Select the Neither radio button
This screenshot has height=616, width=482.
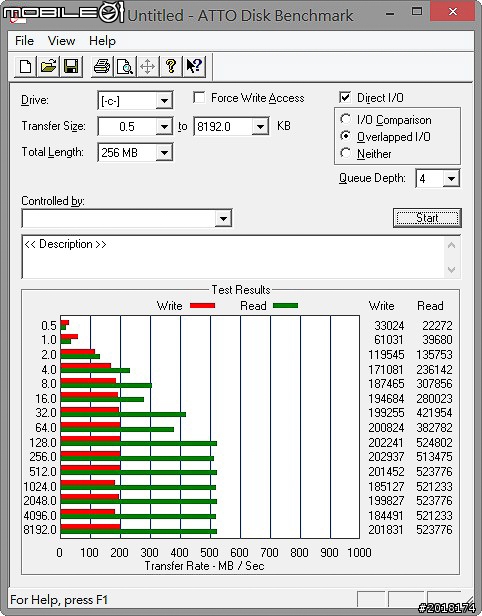(x=345, y=153)
